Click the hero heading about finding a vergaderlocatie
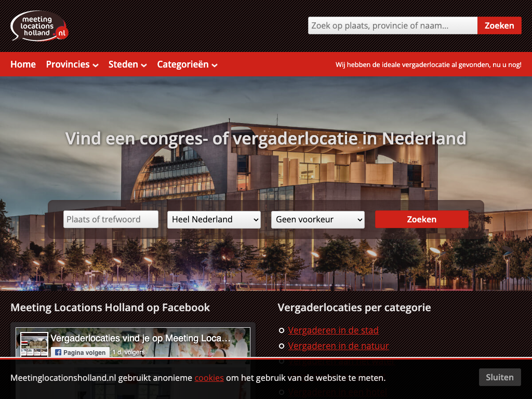 265,139
